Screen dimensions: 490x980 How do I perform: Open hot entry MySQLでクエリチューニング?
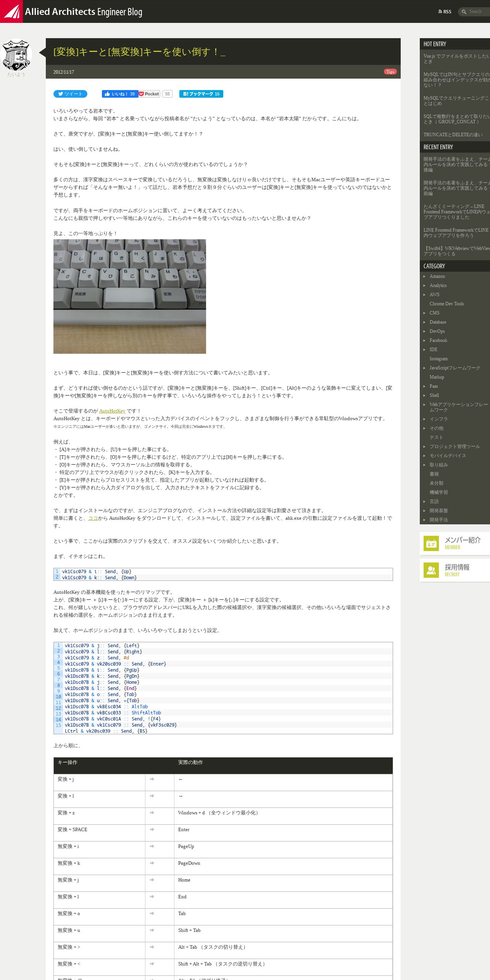[x=456, y=101]
